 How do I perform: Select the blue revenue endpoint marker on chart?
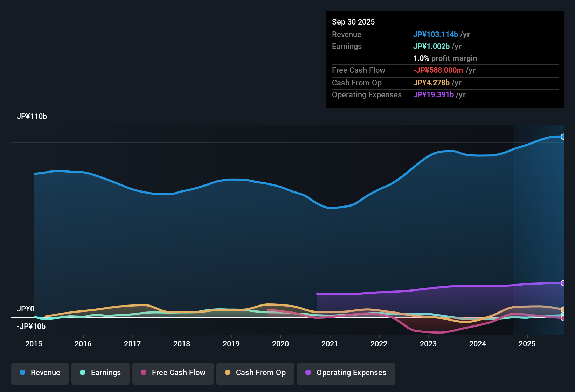tap(563, 136)
